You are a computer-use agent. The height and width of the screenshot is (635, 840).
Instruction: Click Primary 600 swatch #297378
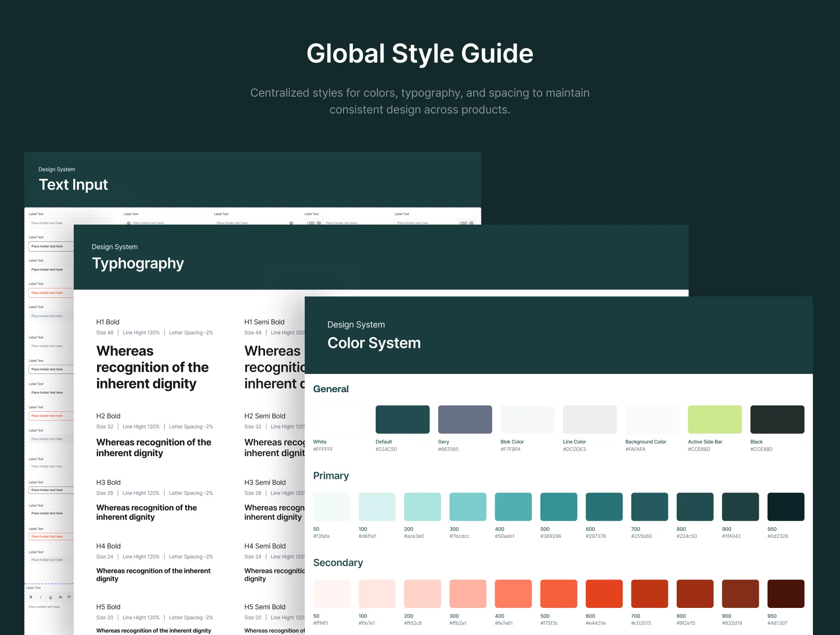(604, 507)
